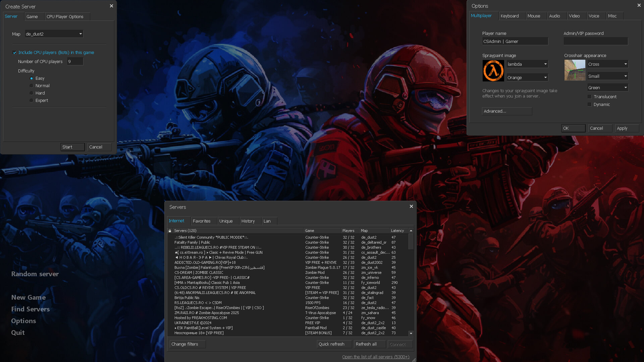Screen dimensions: 644x362
Task: Select Expert difficulty
Action: point(32,101)
